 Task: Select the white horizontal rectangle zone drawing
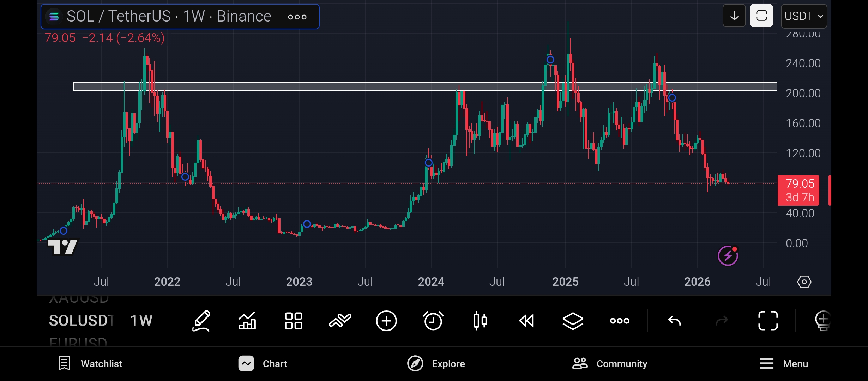point(425,86)
